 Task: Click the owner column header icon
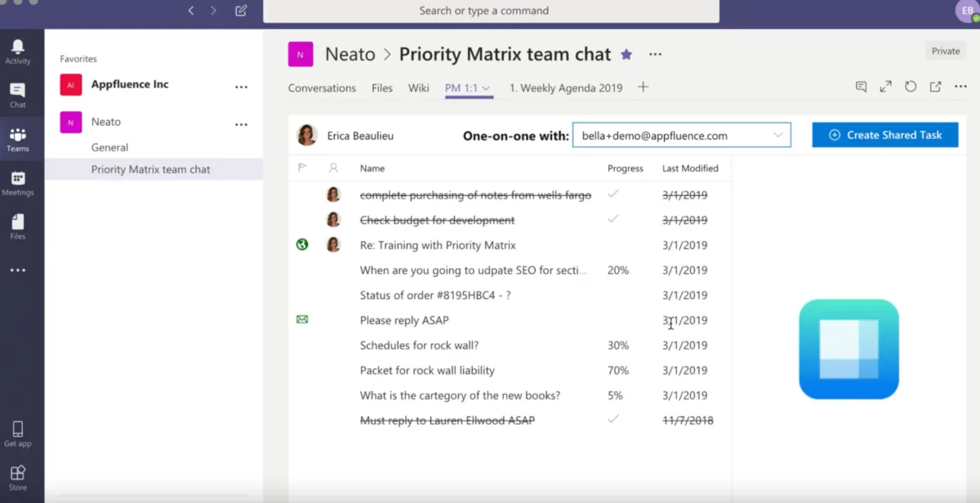(333, 168)
